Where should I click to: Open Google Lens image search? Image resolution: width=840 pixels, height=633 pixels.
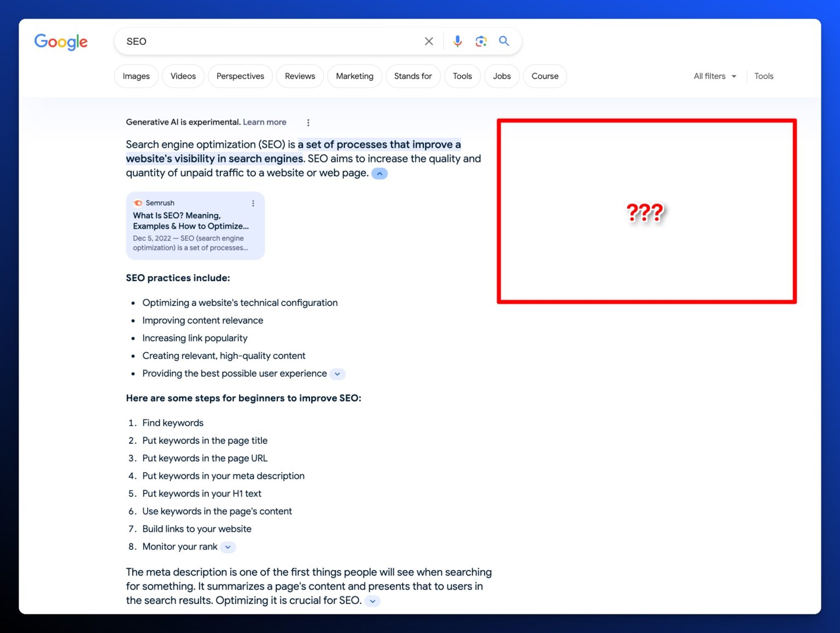coord(481,41)
